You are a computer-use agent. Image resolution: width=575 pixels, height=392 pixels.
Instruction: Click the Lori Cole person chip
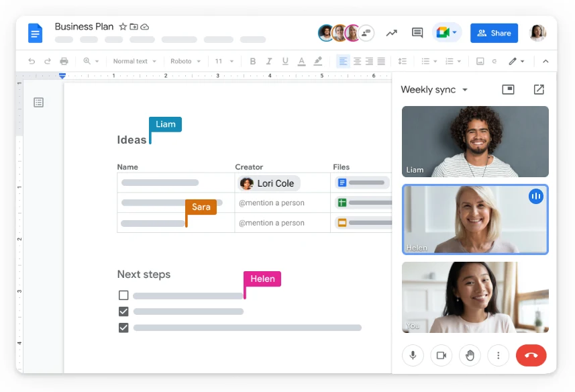pyautogui.click(x=269, y=183)
